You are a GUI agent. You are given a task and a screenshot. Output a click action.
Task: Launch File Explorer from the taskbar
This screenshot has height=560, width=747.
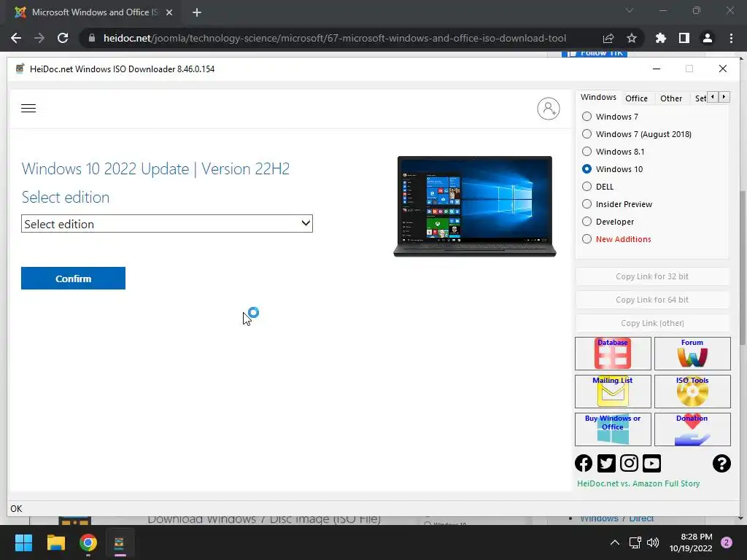55,542
